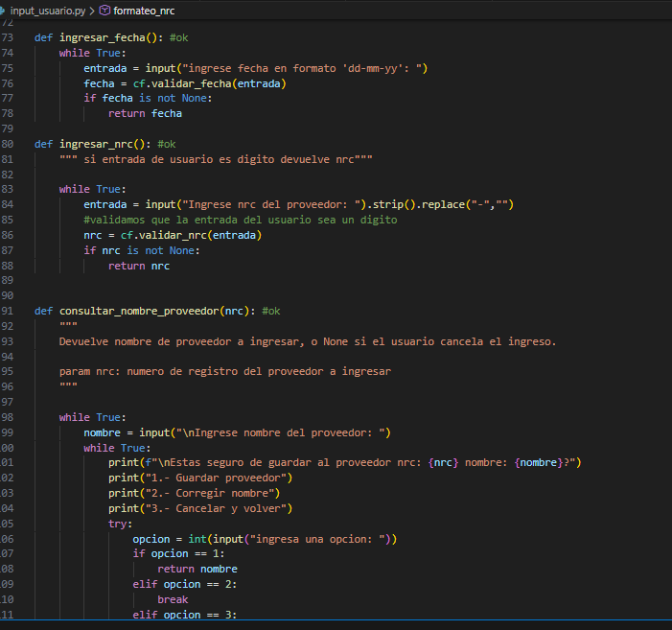Click the formateo_nrc symbol cube icon
The height and width of the screenshot is (630, 672).
pos(104,10)
